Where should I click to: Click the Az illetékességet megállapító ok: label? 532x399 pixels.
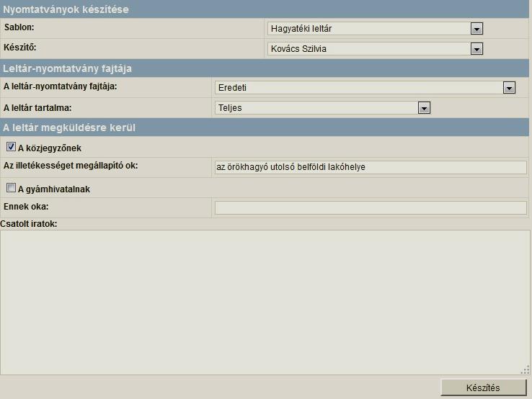71,166
